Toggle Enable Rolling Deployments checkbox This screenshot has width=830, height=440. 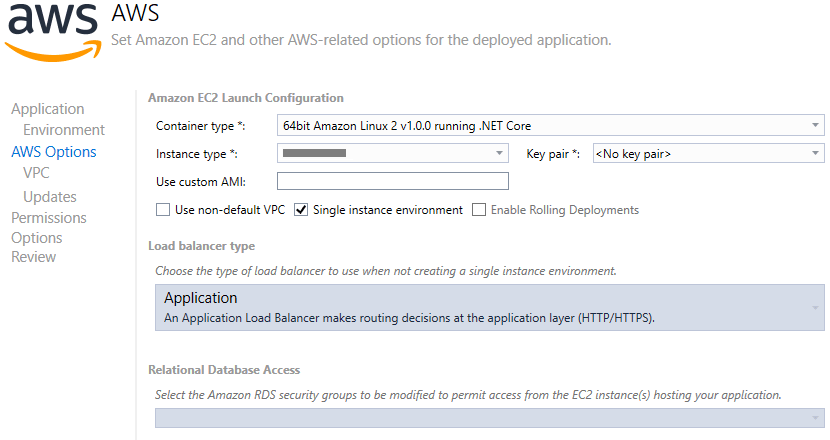click(479, 210)
